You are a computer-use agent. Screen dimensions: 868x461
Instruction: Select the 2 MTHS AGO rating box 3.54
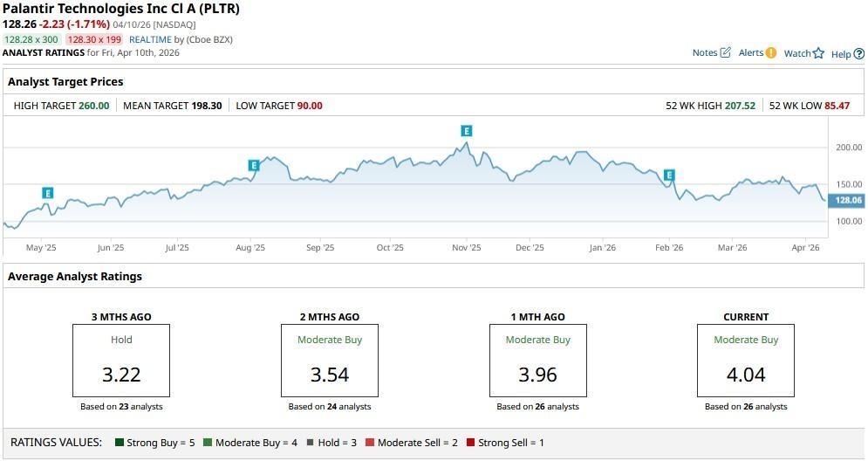coord(330,360)
